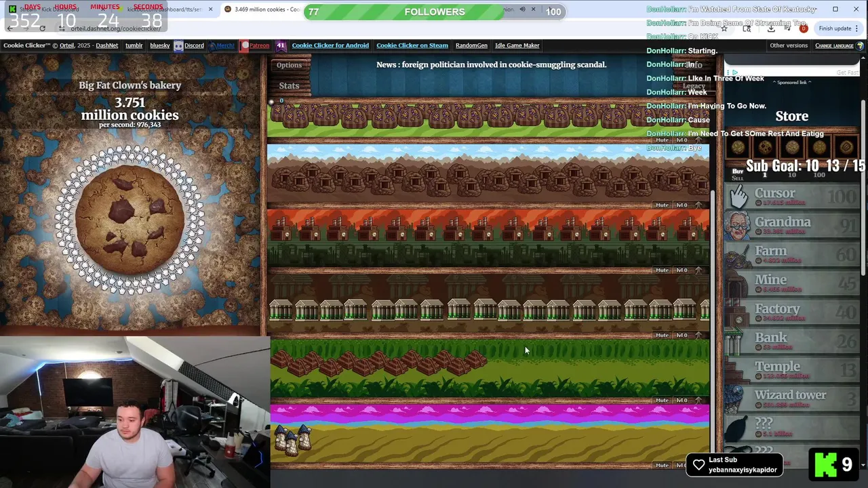Image resolution: width=868 pixels, height=488 pixels.
Task: Purchase a Grandma building
Action: tap(792, 226)
